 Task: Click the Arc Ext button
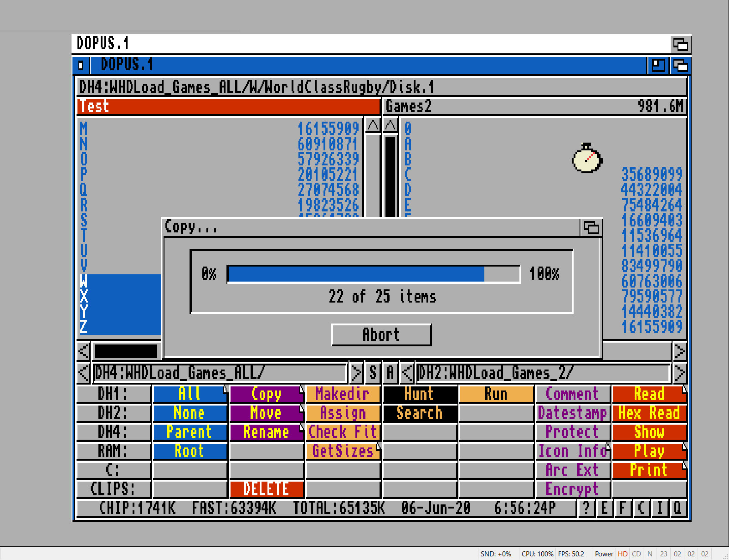tap(573, 470)
